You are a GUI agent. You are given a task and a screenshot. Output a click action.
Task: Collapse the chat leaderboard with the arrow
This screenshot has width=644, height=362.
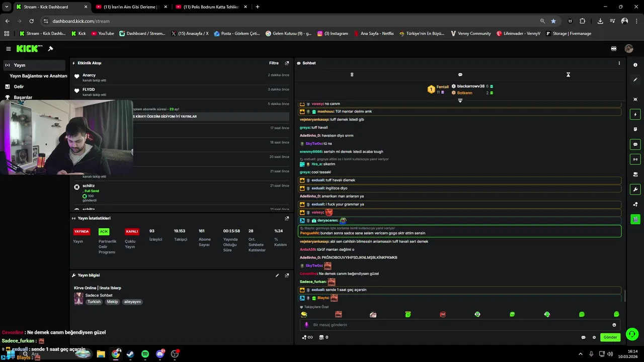pyautogui.click(x=460, y=101)
